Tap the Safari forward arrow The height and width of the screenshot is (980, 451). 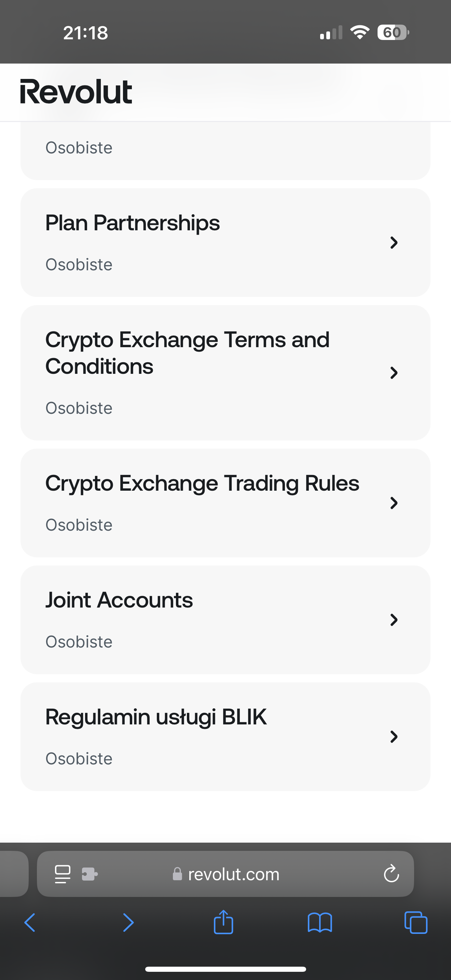click(x=128, y=923)
